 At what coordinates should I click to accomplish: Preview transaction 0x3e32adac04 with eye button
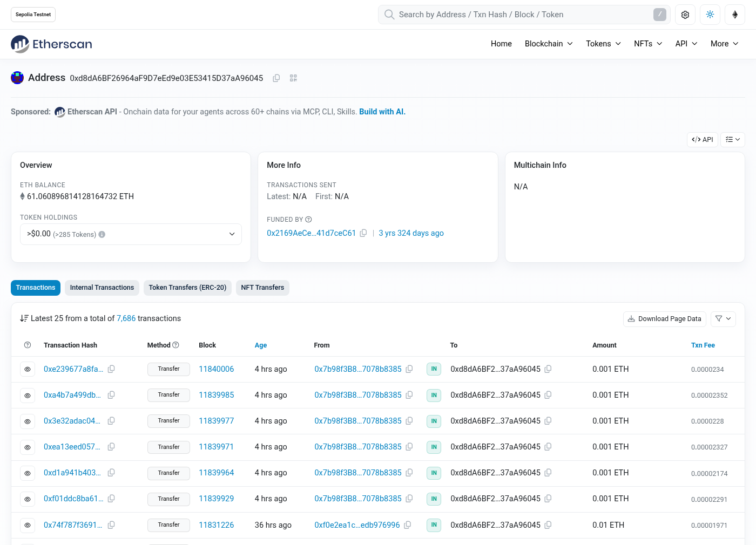click(28, 421)
